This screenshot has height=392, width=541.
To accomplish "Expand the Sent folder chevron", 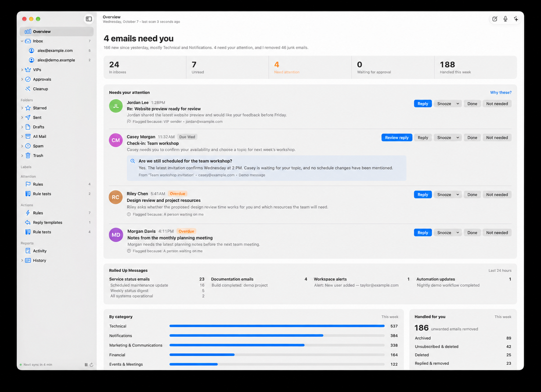I will pos(22,117).
